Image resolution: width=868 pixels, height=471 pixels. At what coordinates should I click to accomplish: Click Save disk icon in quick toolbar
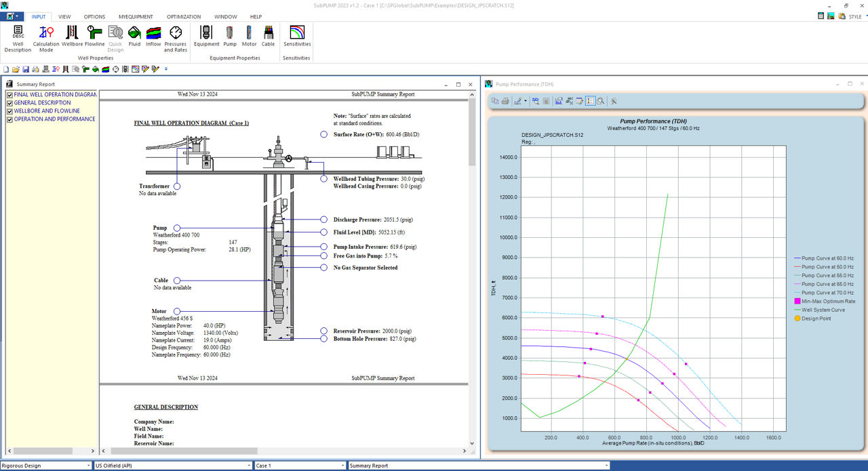click(x=26, y=69)
